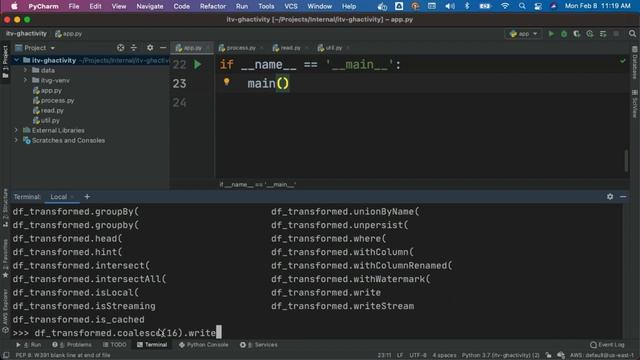Hide the Project panel with minus icon
The height and width of the screenshot is (360, 640).
(163, 48)
